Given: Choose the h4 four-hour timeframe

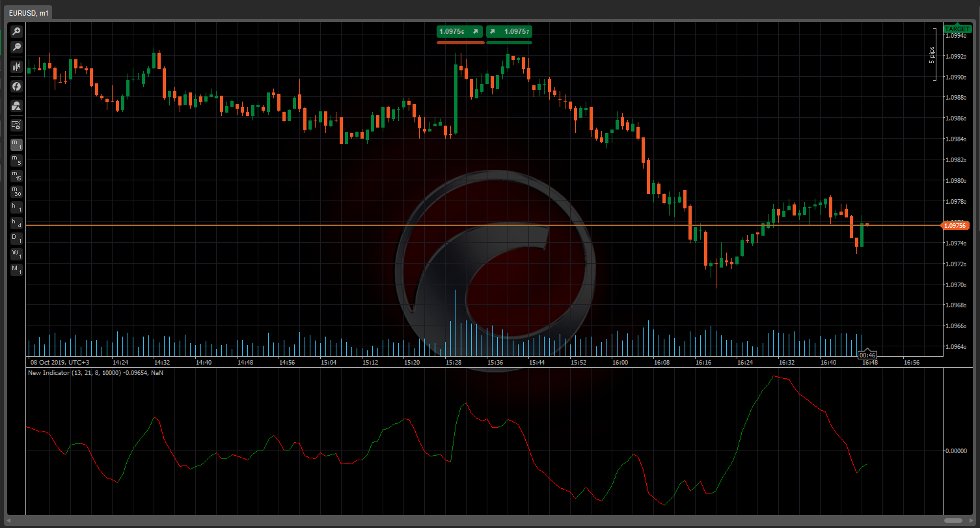Looking at the screenshot, I should 16,223.
